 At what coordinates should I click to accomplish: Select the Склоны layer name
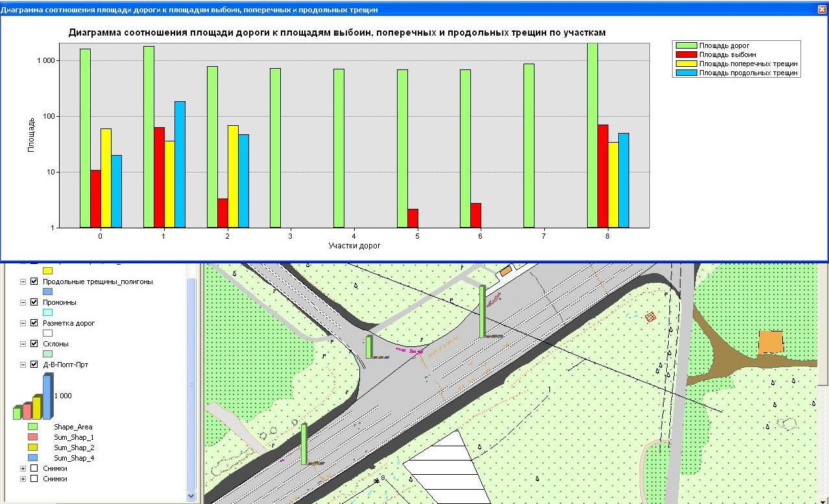click(56, 344)
